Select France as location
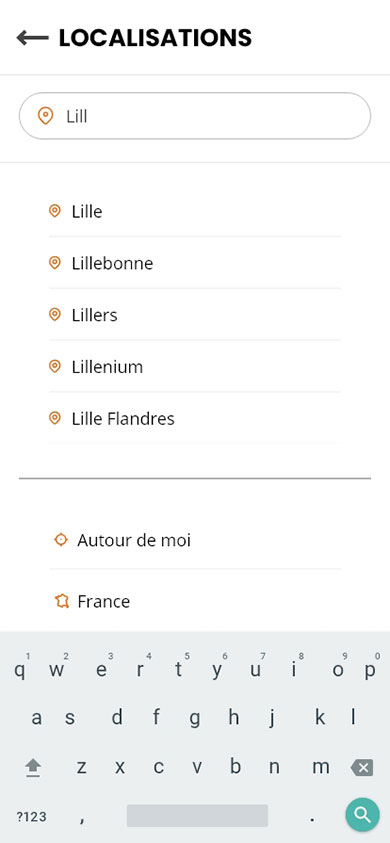390x843 pixels. [195, 601]
